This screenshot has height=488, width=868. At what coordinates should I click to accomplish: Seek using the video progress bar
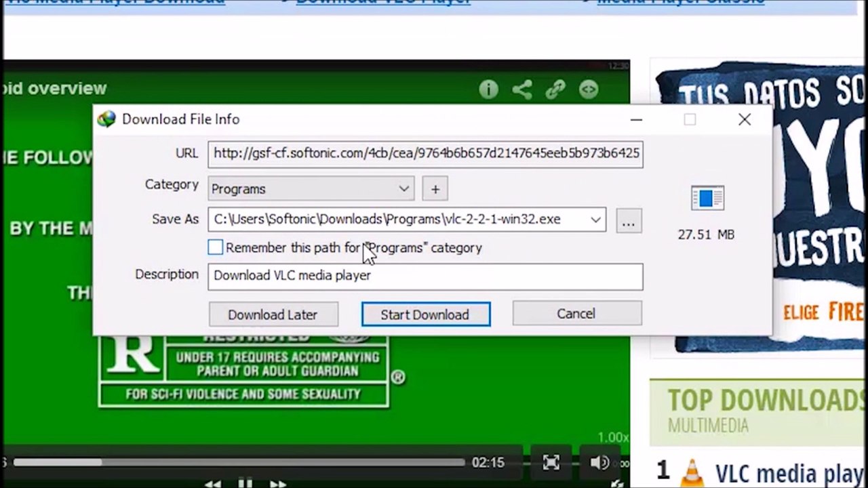point(239,462)
